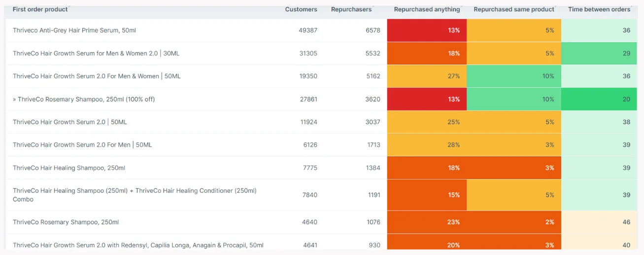Click customers value 49387
Viewport: 644px width, 255px height.
point(308,31)
